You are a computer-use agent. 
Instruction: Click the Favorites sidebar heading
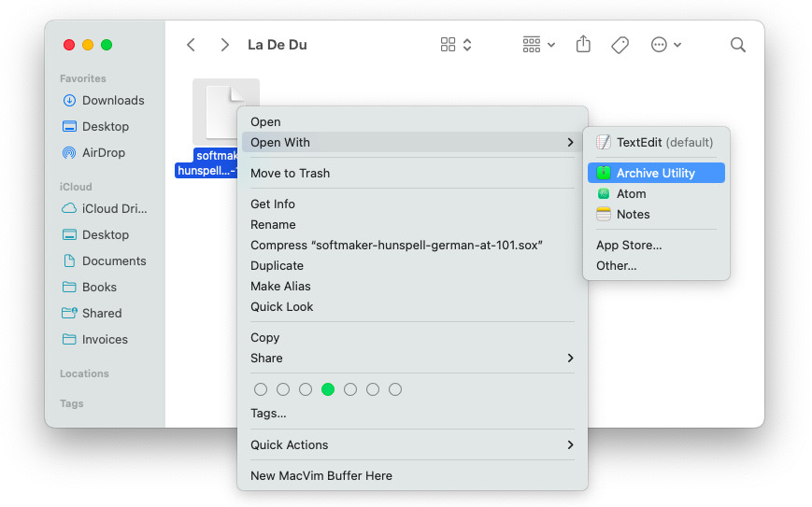click(83, 78)
